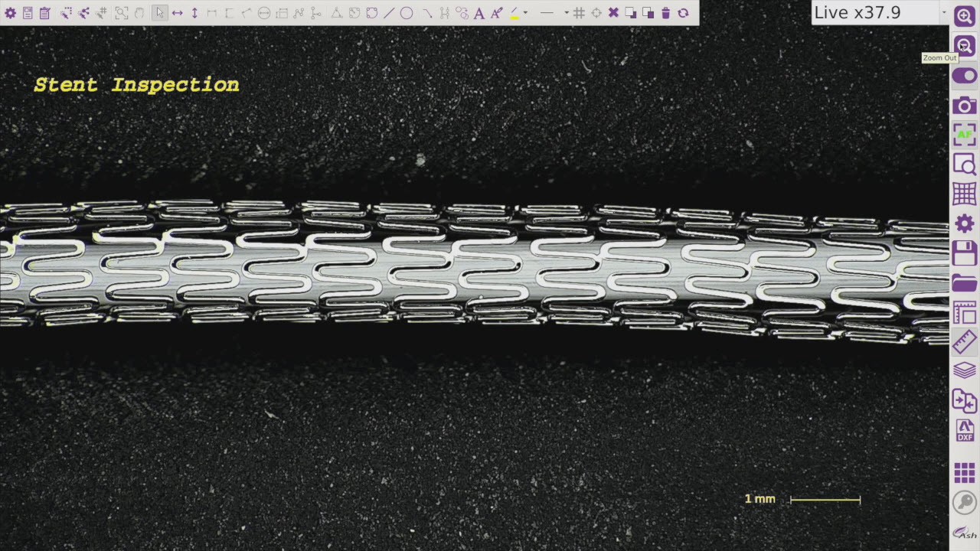
Task: Click the magnify-region search icon in the sidebar
Action: point(965,165)
